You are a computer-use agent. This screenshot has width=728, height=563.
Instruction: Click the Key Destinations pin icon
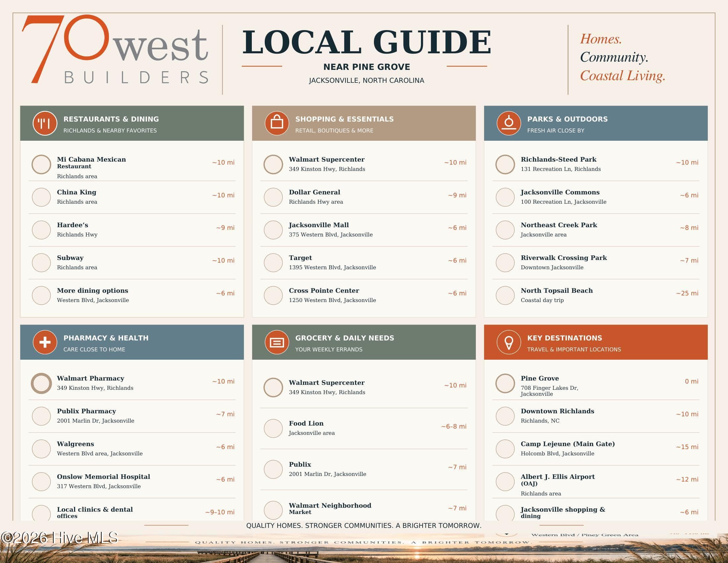pos(509,342)
